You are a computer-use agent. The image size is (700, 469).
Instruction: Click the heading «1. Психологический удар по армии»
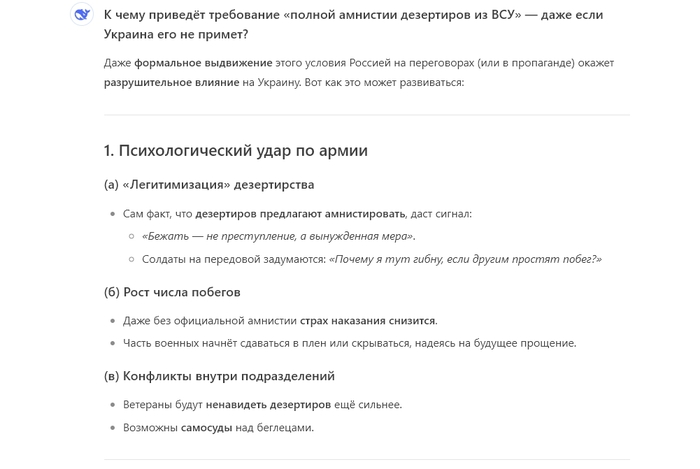point(235,151)
